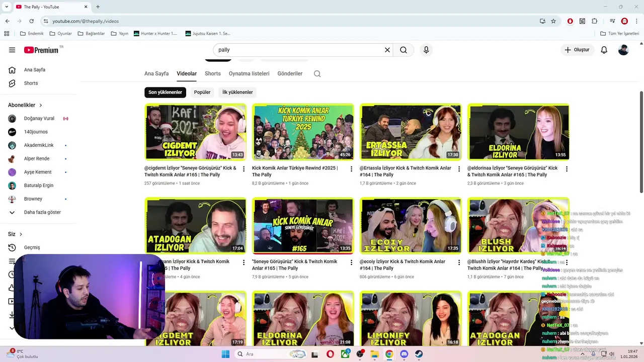
Task: Open the Gönderiler tab
Action: coord(290,73)
